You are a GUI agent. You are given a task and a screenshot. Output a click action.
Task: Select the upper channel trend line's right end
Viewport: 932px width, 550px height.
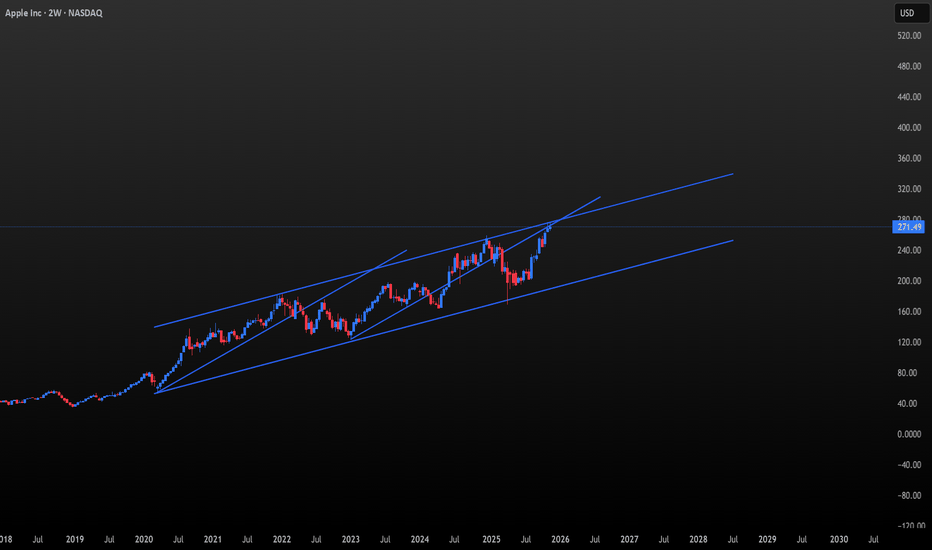tap(732, 174)
